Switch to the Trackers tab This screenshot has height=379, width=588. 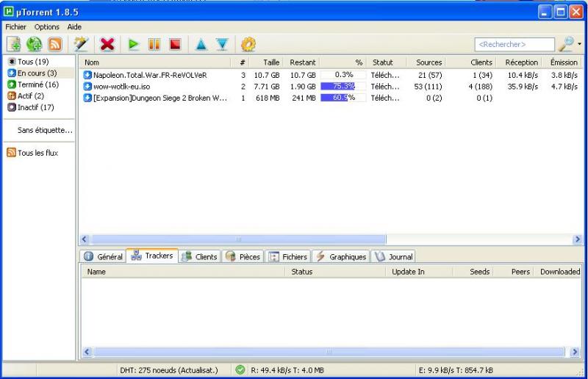pos(152,256)
